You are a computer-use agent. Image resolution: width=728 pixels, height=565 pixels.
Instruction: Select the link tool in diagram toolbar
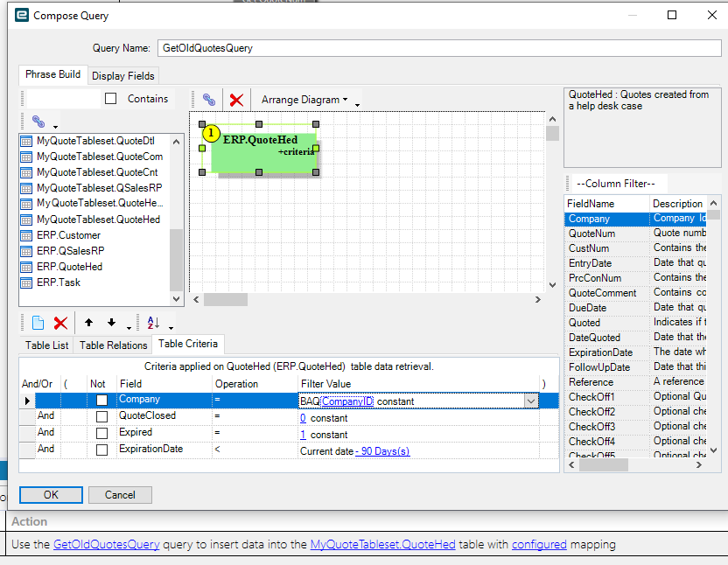208,99
